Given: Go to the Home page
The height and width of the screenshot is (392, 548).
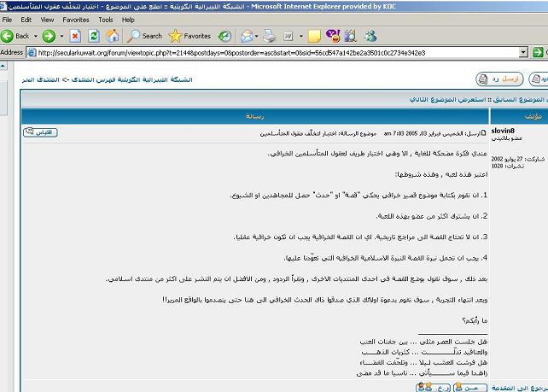Looking at the screenshot, I should (x=112, y=36).
